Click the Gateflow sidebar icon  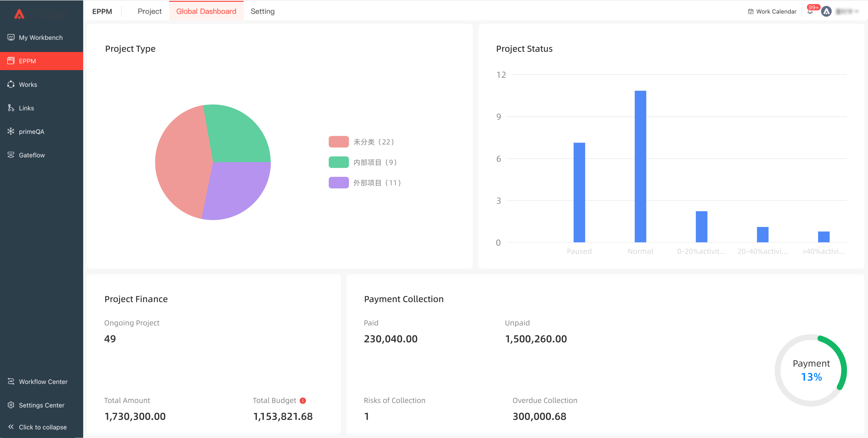pos(11,155)
